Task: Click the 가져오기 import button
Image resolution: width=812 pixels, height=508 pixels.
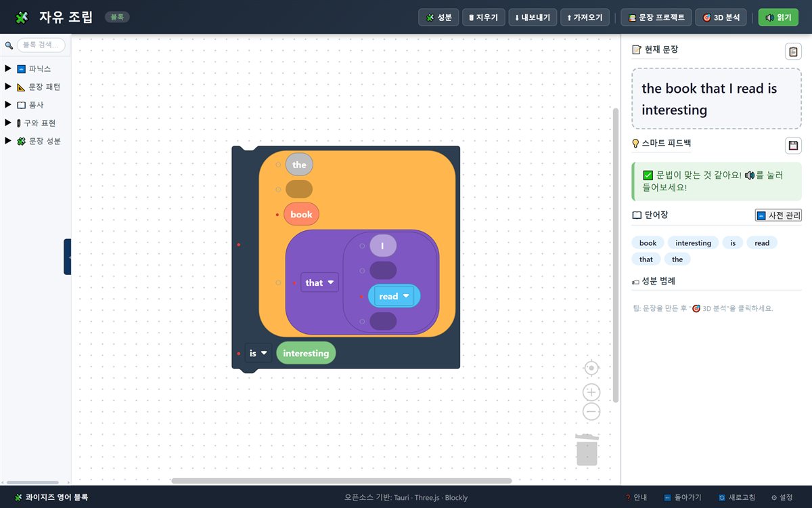Action: pos(585,18)
